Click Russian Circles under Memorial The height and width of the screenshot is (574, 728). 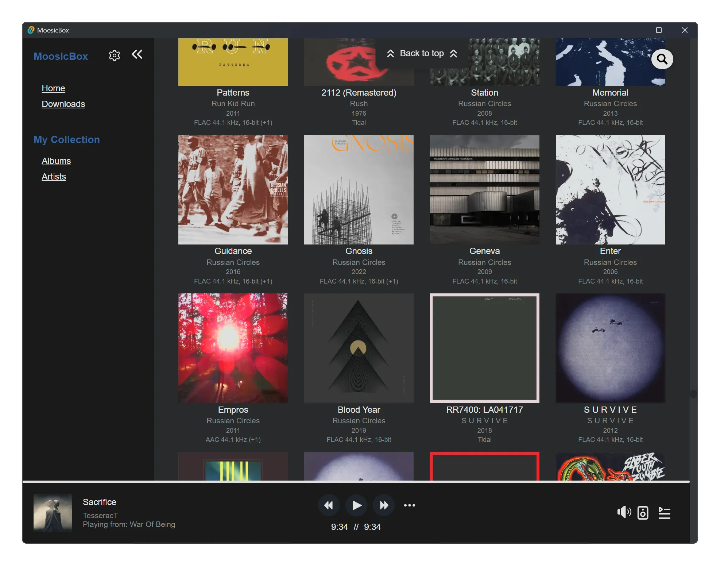pyautogui.click(x=610, y=104)
